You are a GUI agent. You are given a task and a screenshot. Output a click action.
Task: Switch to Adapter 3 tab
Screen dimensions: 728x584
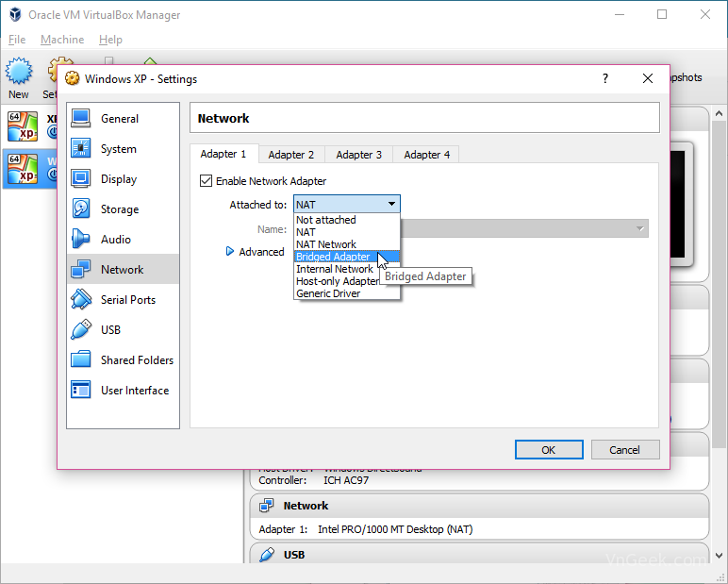click(359, 155)
